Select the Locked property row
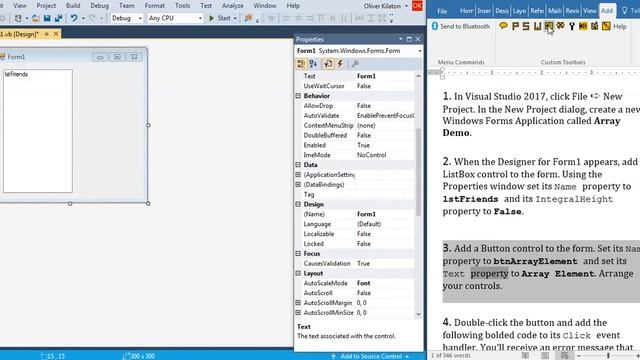The width and height of the screenshot is (640, 360). point(355,244)
